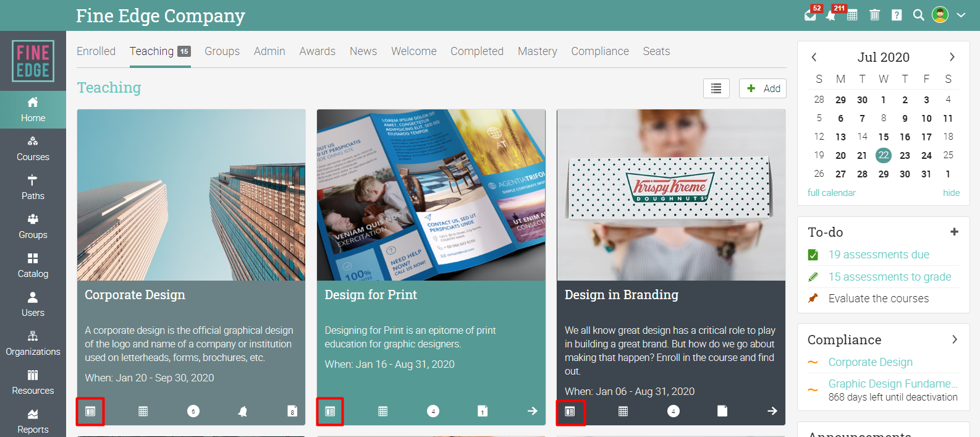Switch to the list view of courses

[716, 88]
